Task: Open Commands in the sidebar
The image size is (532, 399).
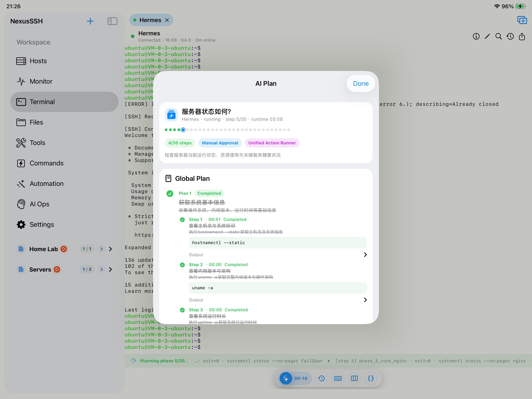Action: 64,163
